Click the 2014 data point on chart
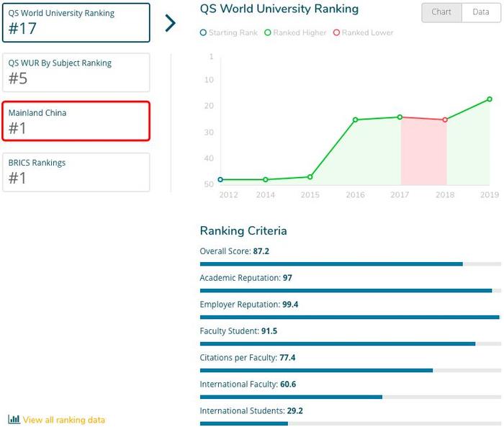504x427 pixels. coord(266,179)
